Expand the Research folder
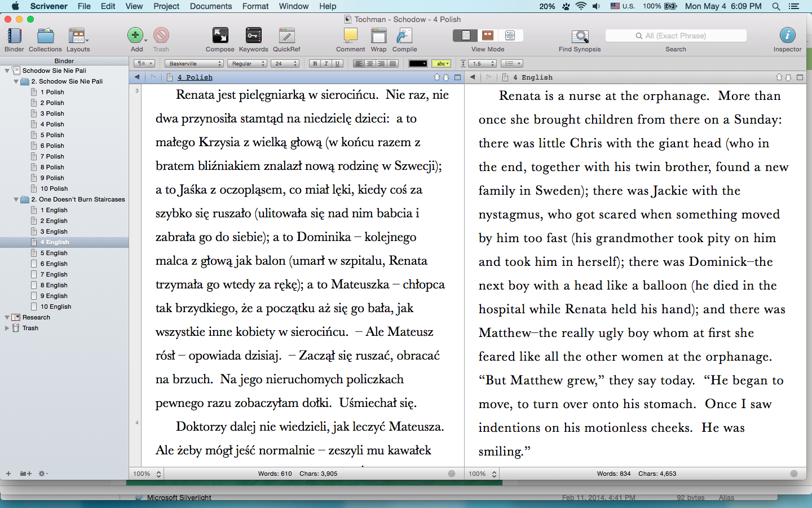The width and height of the screenshot is (812, 508). (7, 317)
